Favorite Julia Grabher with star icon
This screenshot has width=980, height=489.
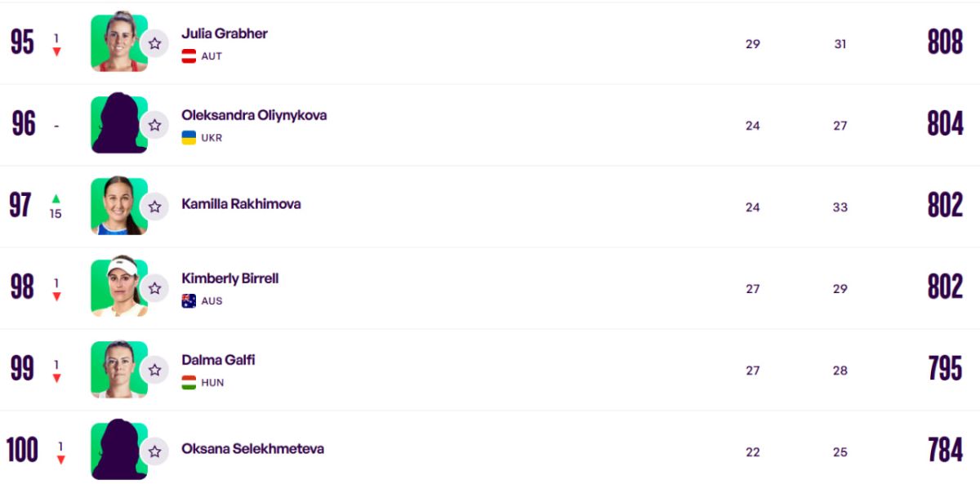154,43
